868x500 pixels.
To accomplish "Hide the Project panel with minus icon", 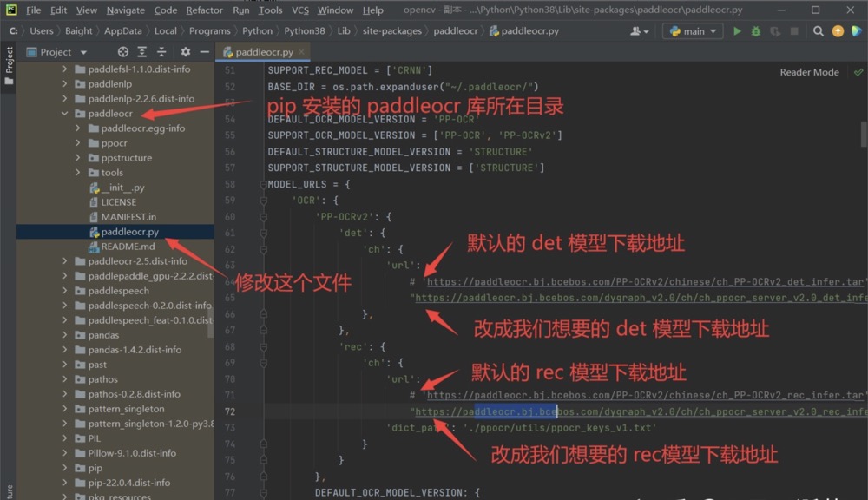I will [204, 52].
